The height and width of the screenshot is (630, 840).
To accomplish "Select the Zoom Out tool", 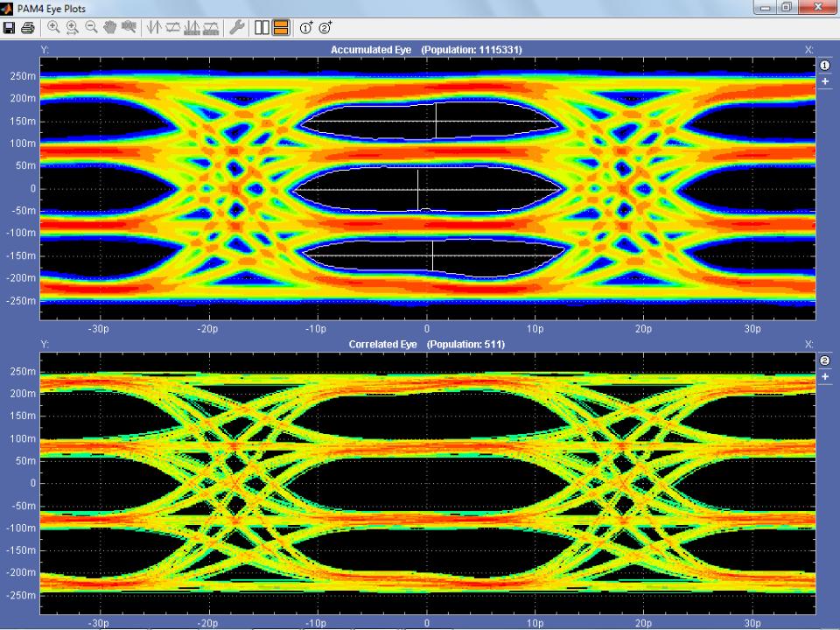I will (x=90, y=28).
